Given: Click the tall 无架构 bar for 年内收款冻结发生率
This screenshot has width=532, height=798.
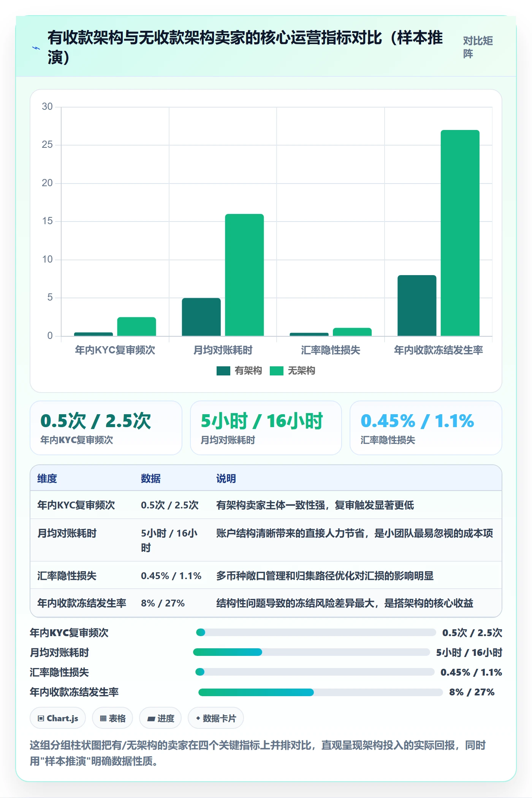Looking at the screenshot, I should pos(460,233).
